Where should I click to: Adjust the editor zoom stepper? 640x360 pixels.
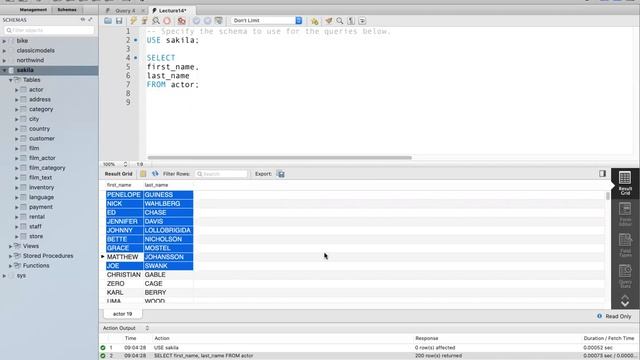pos(125,164)
